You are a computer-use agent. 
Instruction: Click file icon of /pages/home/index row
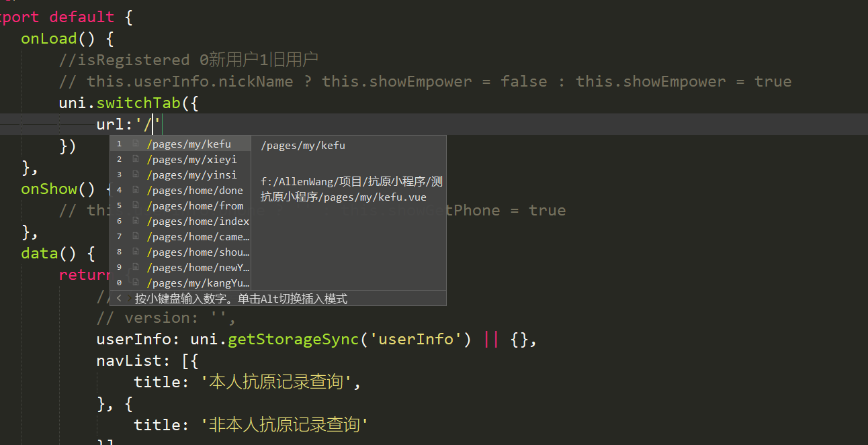click(136, 221)
